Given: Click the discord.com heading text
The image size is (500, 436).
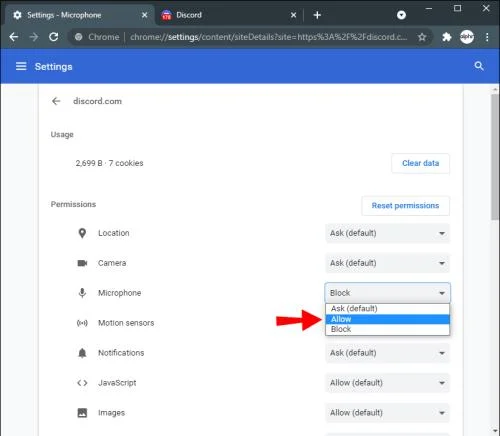Looking at the screenshot, I should 97,101.
